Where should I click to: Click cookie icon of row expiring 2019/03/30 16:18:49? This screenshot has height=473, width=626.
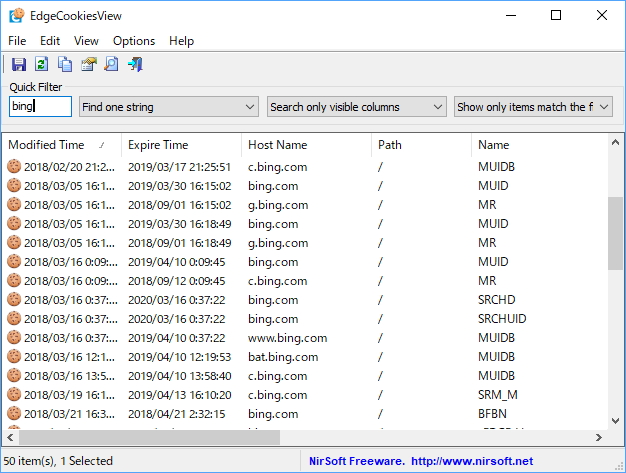tap(14, 224)
